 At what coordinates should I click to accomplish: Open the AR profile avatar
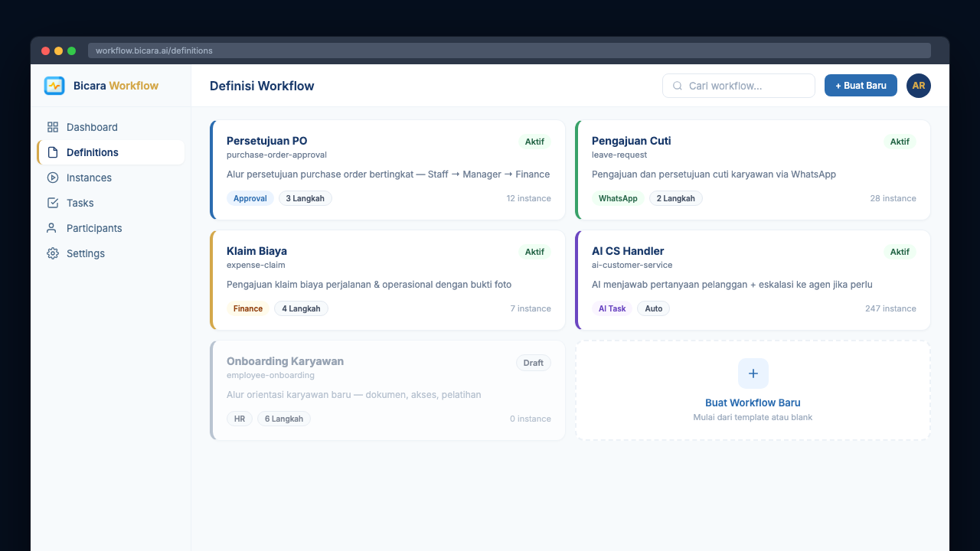pyautogui.click(x=918, y=86)
